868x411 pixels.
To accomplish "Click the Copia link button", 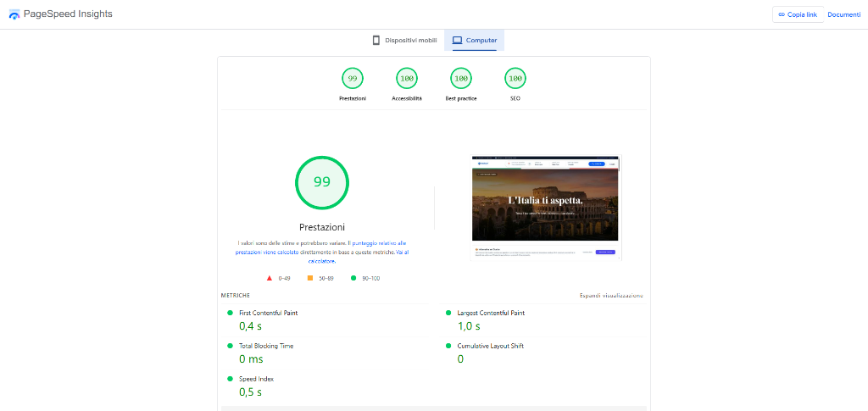I will pos(798,14).
